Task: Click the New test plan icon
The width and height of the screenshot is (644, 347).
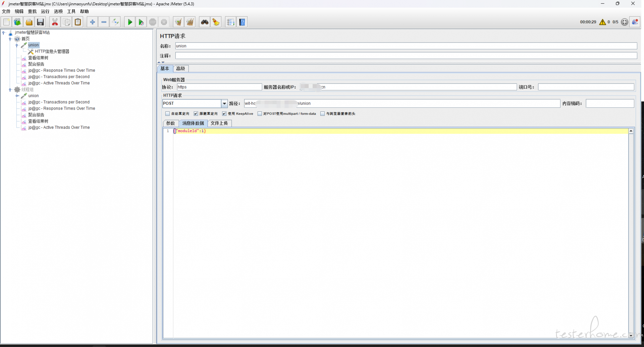Action: (6, 22)
